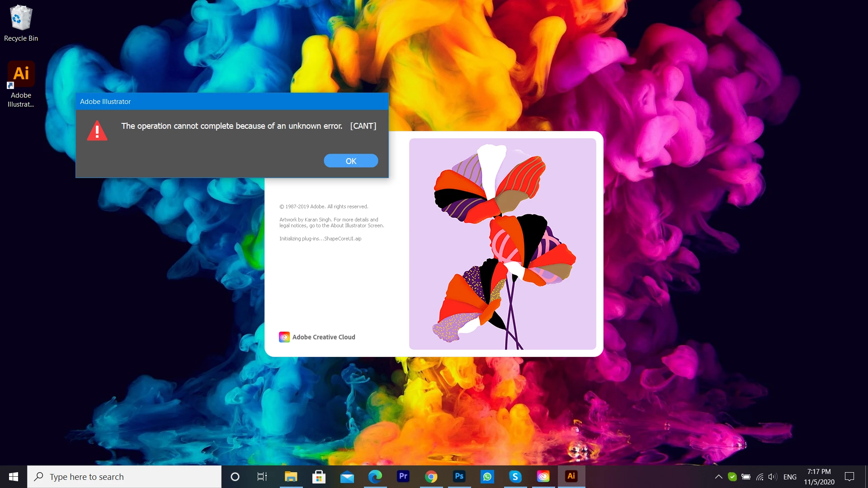
Task: Click OK in the Illustrator error dialog
Action: click(351, 161)
